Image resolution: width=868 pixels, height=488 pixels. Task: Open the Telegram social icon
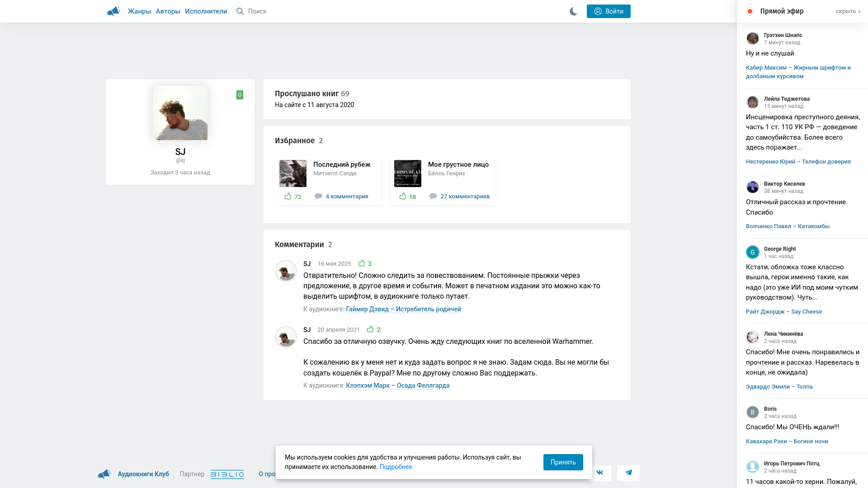(x=628, y=473)
